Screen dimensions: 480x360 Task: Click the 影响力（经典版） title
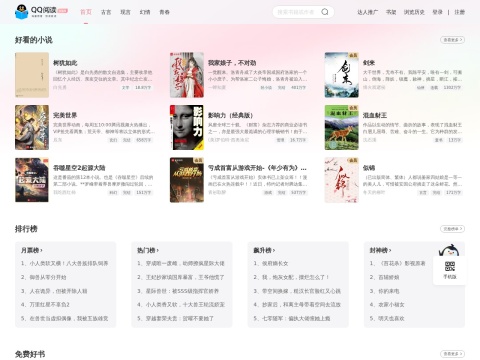point(230,115)
